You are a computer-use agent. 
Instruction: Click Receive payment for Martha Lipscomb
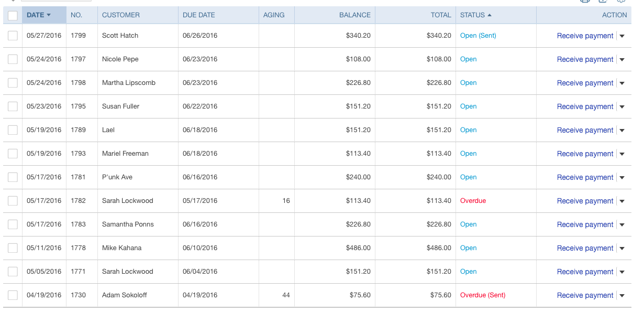[585, 83]
